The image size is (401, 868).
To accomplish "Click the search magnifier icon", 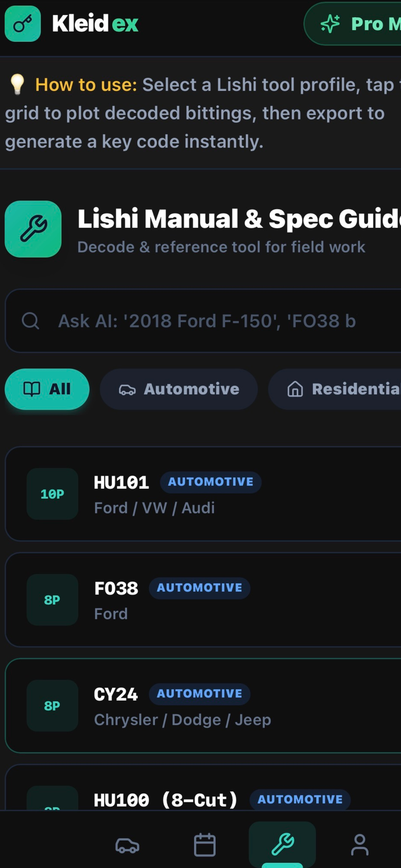I will pos(30,320).
